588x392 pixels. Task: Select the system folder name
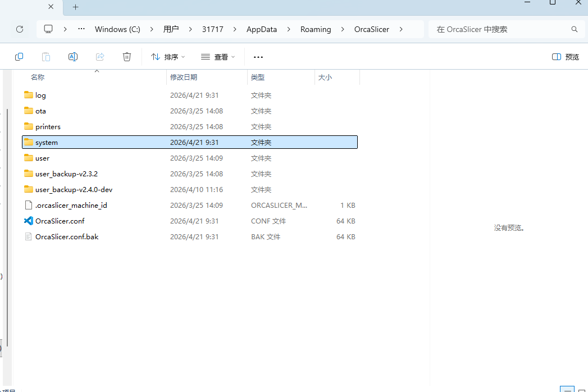point(47,143)
